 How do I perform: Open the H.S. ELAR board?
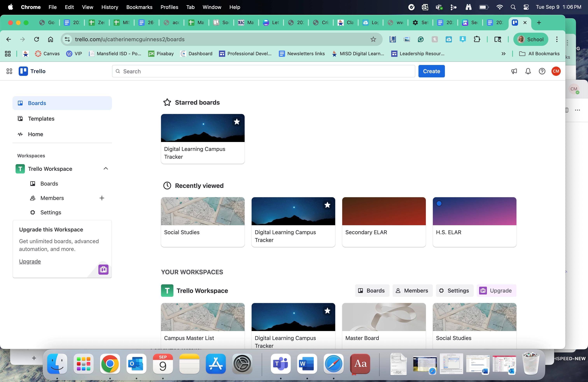click(474, 222)
